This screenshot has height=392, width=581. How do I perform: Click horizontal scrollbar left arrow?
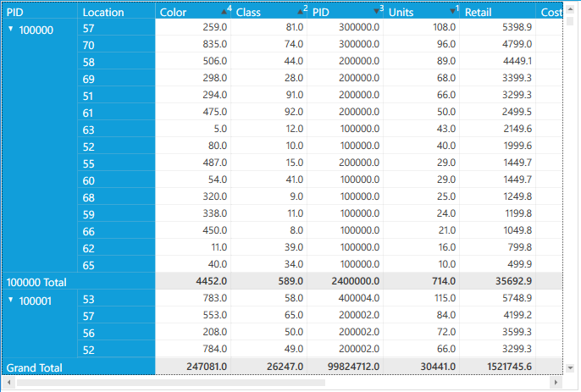pyautogui.click(x=9, y=383)
